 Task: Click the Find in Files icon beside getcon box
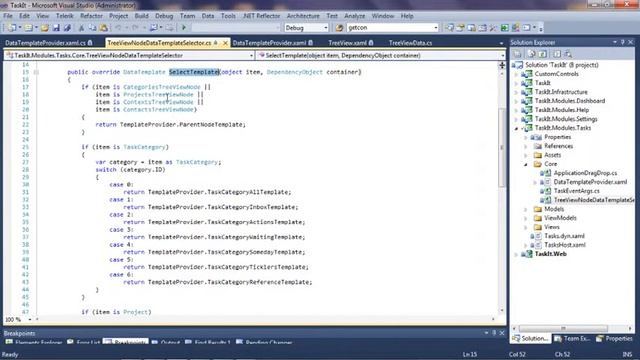click(339, 28)
